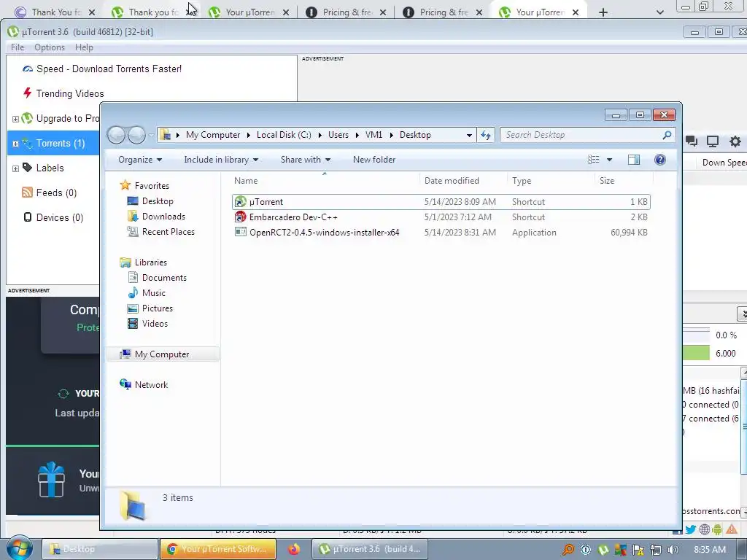The height and width of the screenshot is (560, 747).
Task: Open Include in library dropdown
Action: point(221,160)
